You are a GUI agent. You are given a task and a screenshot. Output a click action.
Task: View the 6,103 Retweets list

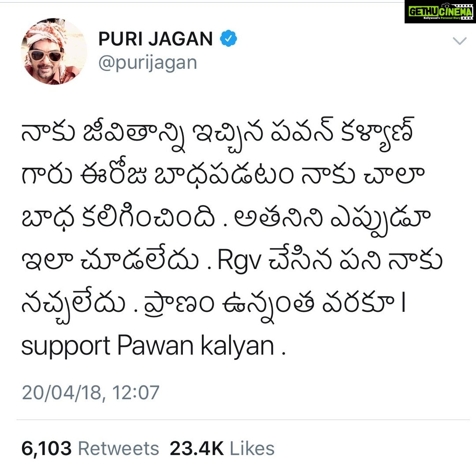90,449
